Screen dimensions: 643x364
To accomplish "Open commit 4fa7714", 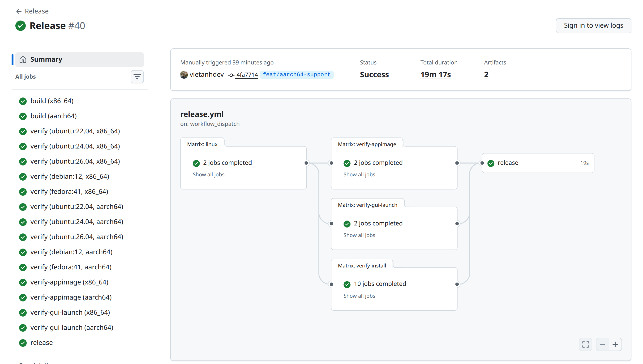I will coord(247,75).
